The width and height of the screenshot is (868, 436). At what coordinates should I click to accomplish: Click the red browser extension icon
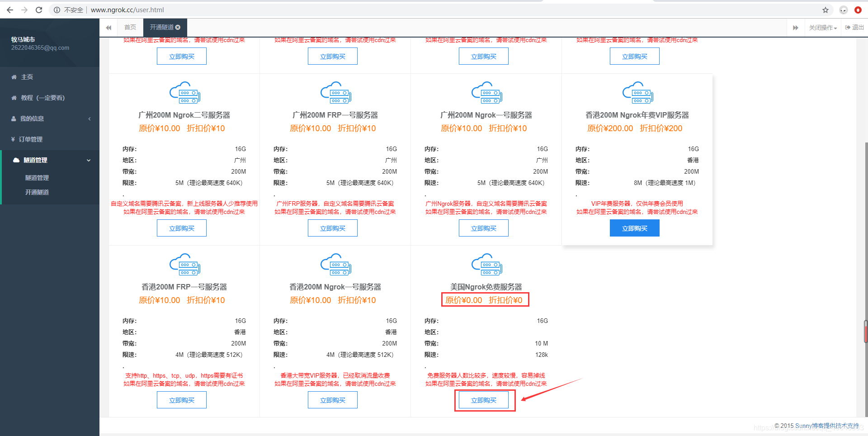point(858,10)
